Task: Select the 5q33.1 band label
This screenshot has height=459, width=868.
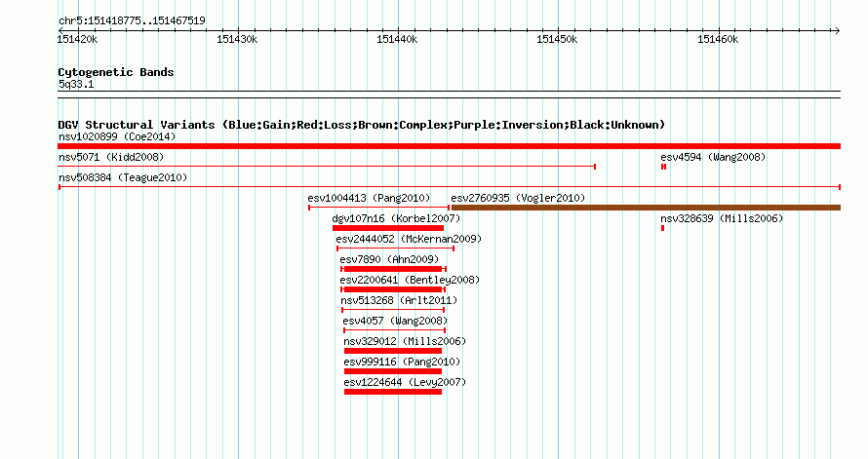Action: (76, 84)
